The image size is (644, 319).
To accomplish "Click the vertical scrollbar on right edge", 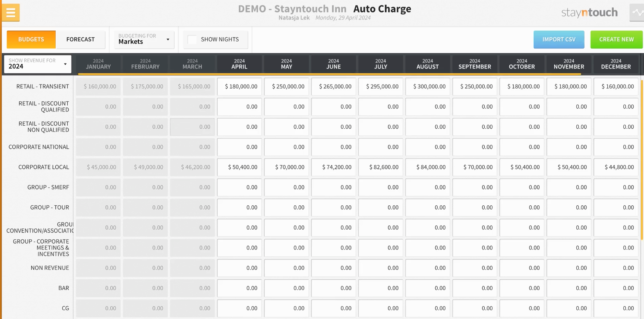I will pos(642,160).
